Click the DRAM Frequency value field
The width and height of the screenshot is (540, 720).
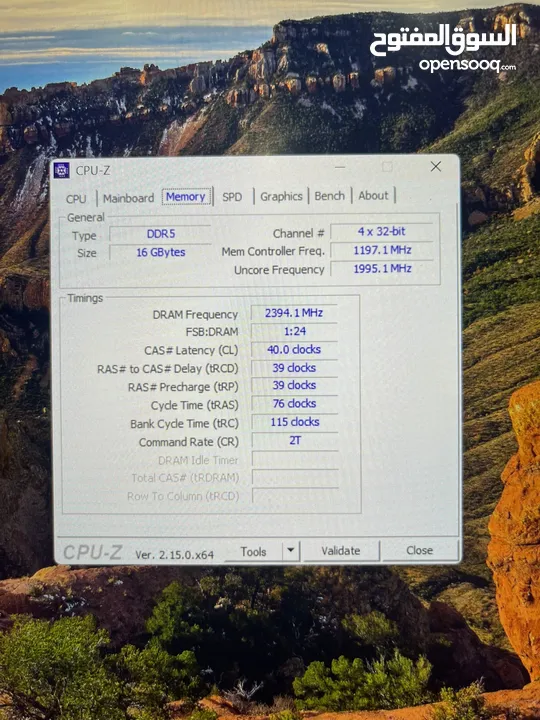coord(294,313)
